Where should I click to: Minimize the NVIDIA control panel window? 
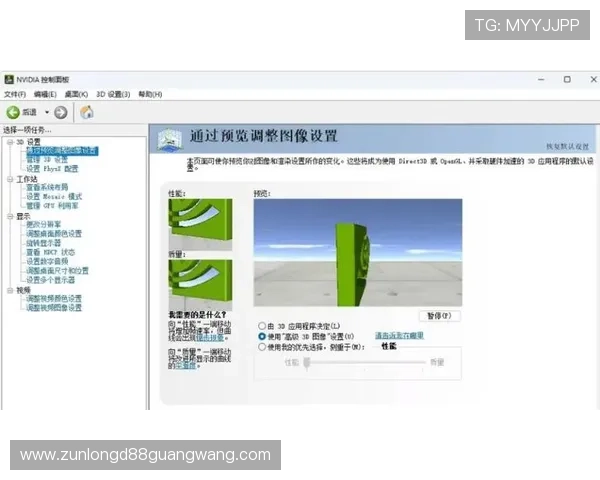[x=541, y=79]
